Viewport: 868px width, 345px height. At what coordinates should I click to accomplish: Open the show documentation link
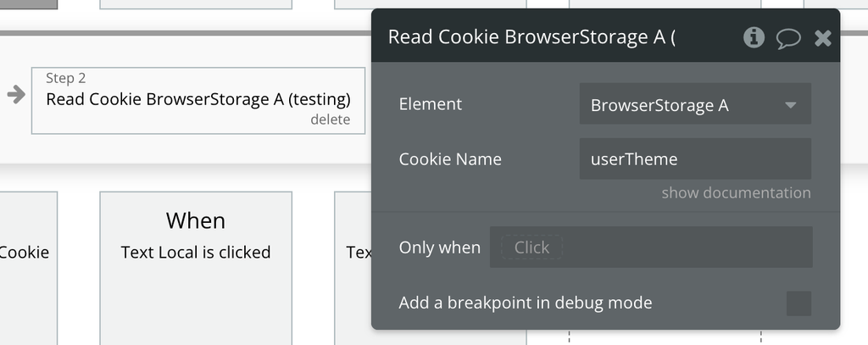click(x=736, y=192)
